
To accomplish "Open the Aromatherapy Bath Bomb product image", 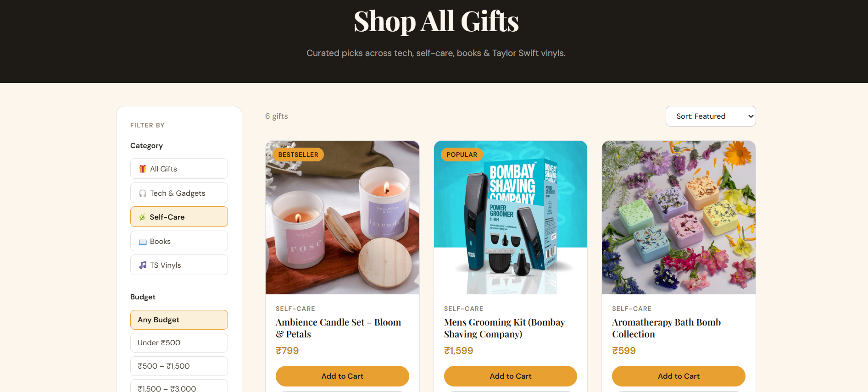I will pyautogui.click(x=679, y=217).
